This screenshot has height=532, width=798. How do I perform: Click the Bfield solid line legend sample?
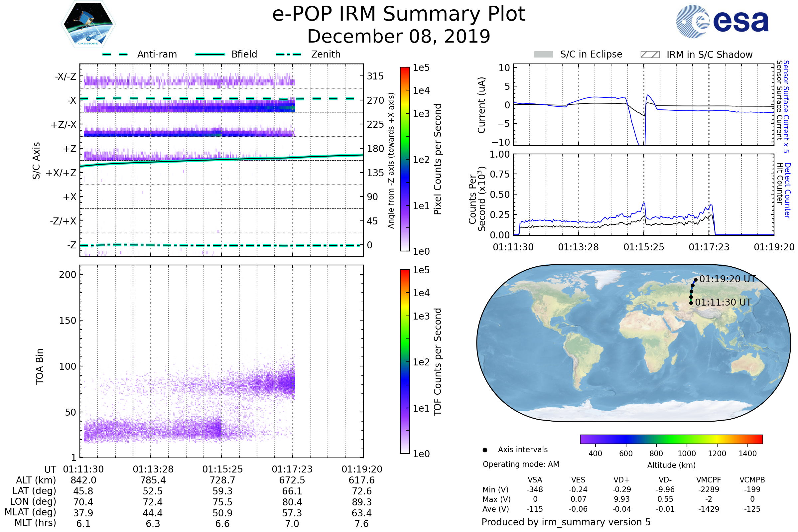coord(210,54)
